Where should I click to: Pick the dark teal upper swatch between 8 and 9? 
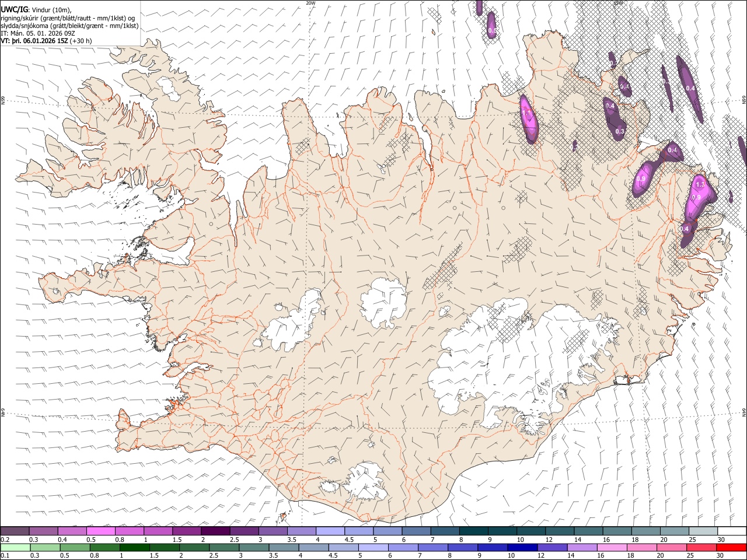pos(474,531)
